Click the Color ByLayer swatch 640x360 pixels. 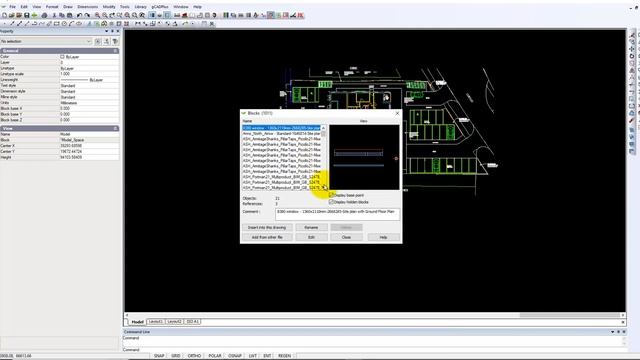[62, 57]
